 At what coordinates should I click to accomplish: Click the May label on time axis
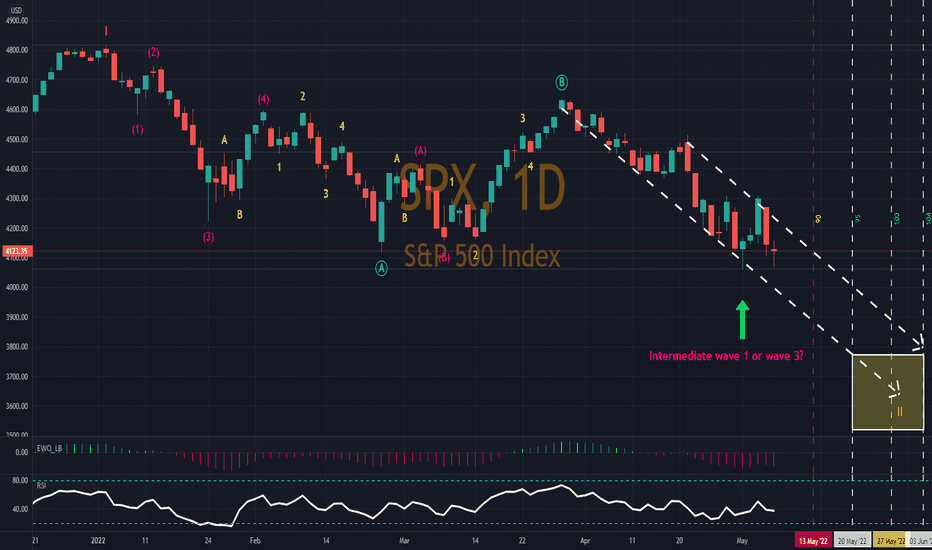[742, 540]
